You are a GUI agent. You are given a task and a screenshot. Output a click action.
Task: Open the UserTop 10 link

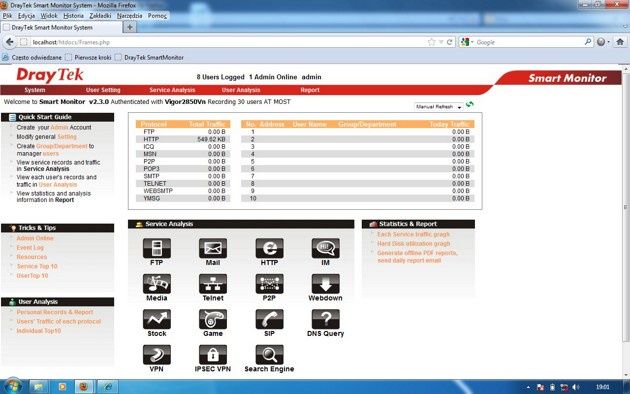(x=32, y=276)
